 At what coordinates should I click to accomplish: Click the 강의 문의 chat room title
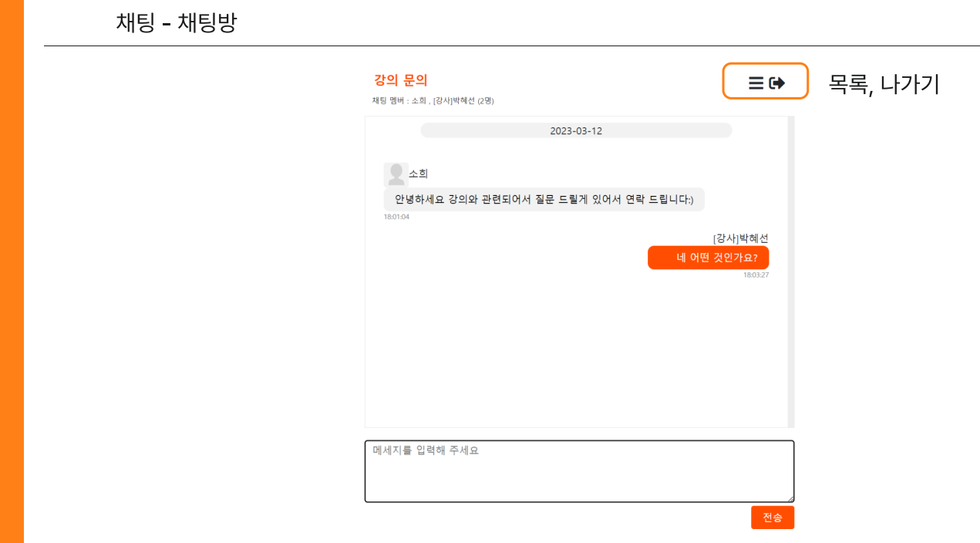tap(399, 79)
